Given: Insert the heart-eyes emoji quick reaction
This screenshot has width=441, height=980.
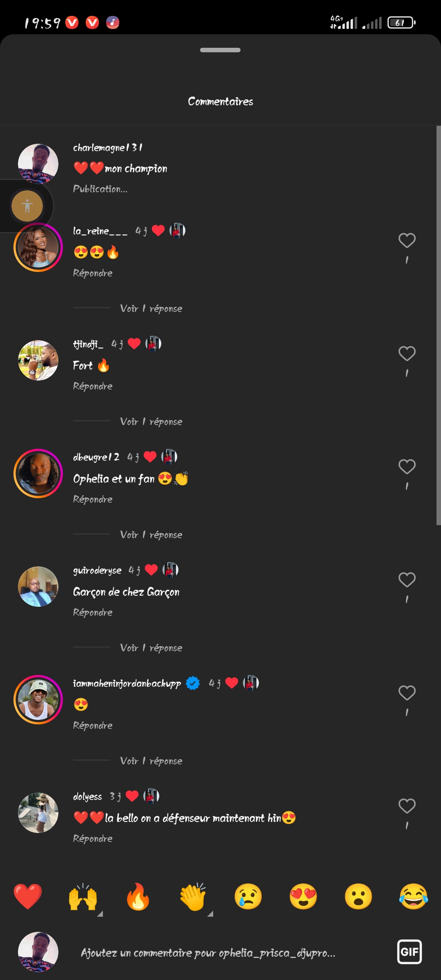Looking at the screenshot, I should (x=303, y=896).
